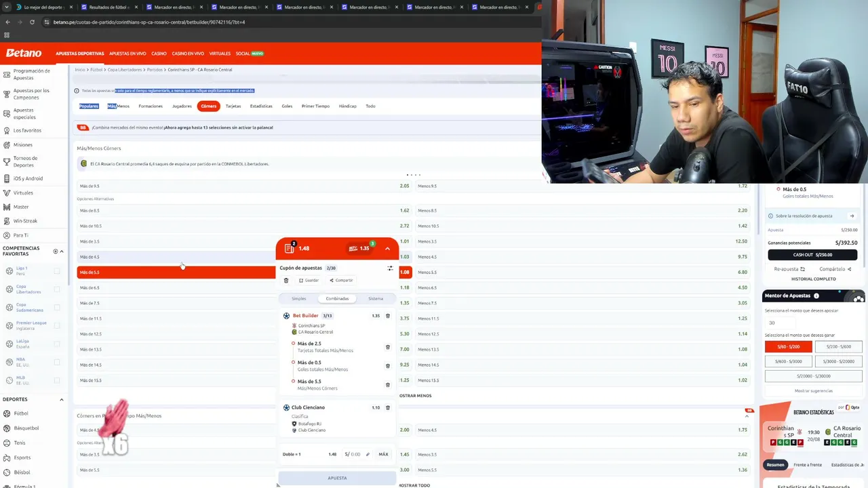
Task: Toggle LaLiga España favorite checkbox
Action: coord(57,344)
